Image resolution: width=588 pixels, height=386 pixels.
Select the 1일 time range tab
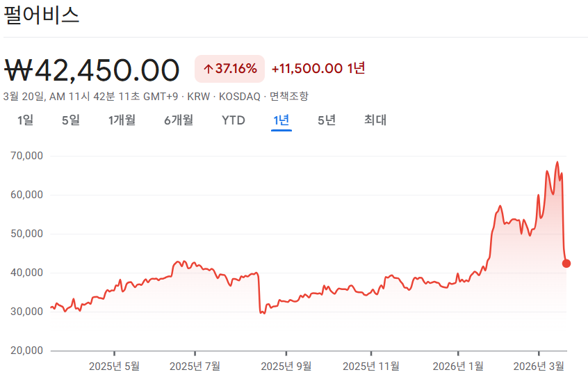pos(25,120)
